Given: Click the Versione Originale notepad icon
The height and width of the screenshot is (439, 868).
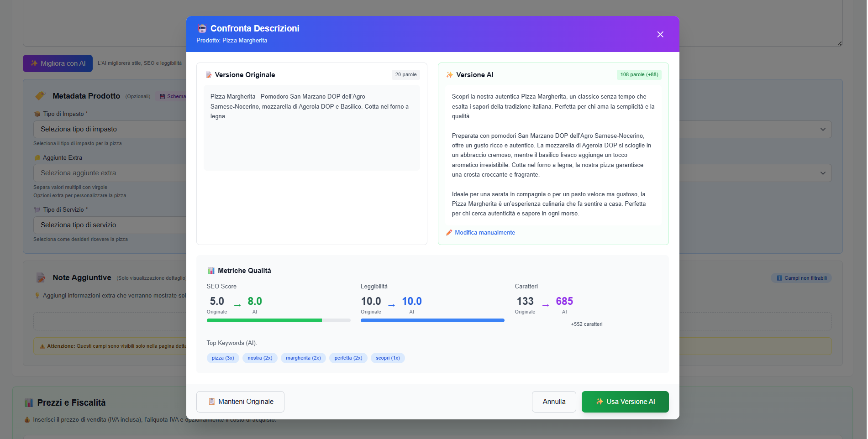Looking at the screenshot, I should pos(209,75).
